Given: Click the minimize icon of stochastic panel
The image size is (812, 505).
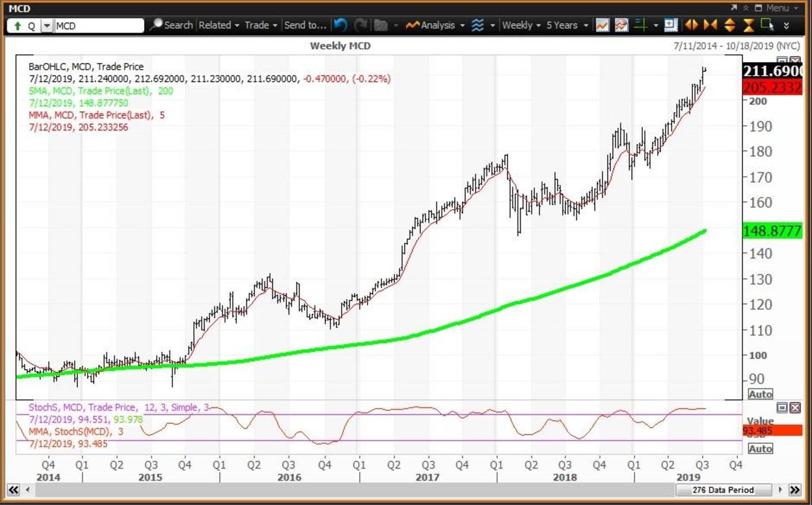Looking at the screenshot, I should point(782,408).
